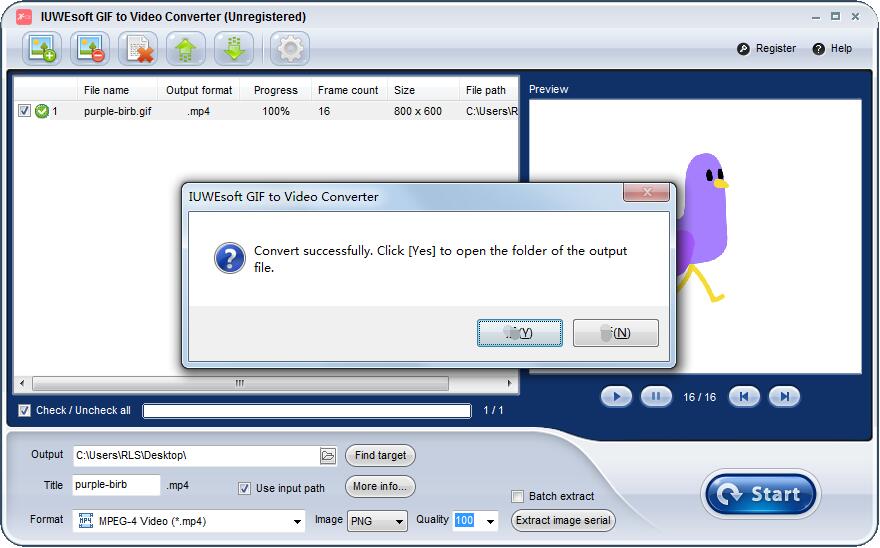Click the horizontal scrollbar thumb in file list
This screenshot has width=880, height=548.
pyautogui.click(x=240, y=383)
